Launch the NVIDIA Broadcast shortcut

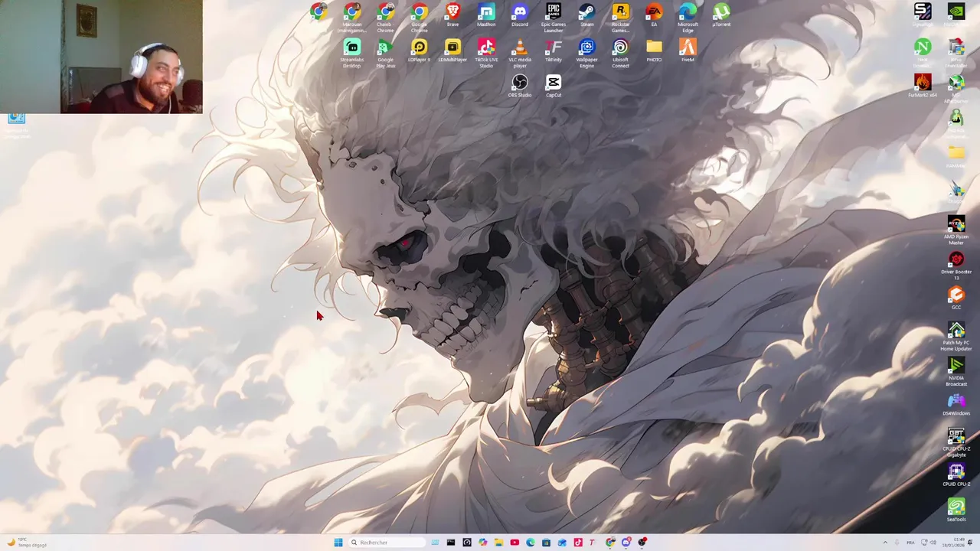(x=956, y=372)
